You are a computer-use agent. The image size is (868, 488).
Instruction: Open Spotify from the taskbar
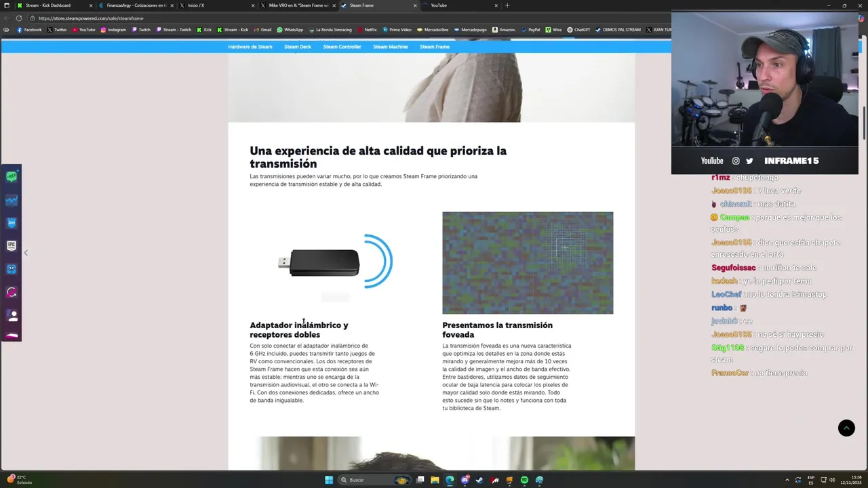[x=524, y=480]
